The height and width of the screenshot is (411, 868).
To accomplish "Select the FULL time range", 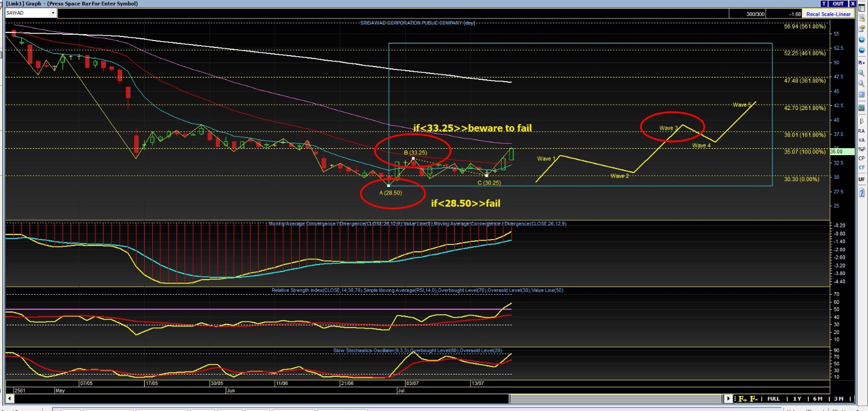I will click(773, 399).
